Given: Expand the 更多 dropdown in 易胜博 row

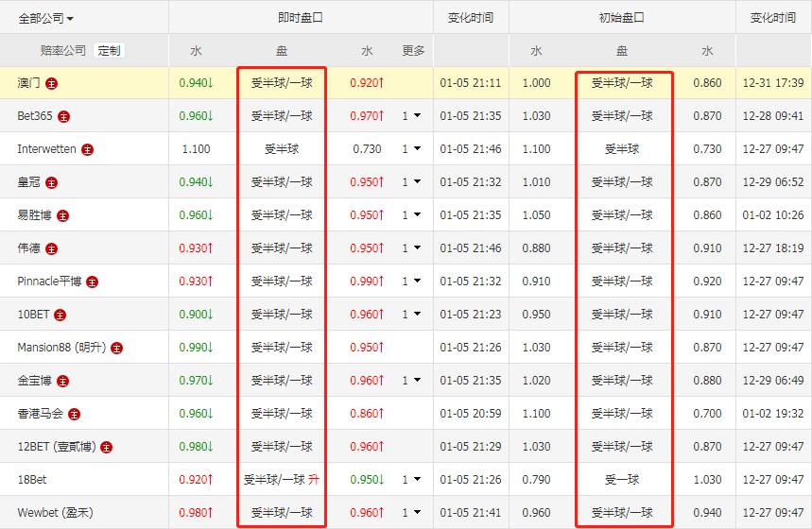Looking at the screenshot, I should 411,214.
